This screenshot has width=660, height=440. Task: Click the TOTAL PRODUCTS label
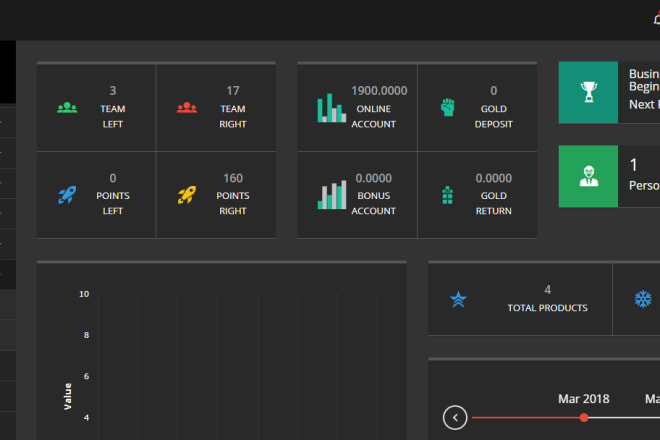[x=547, y=308]
